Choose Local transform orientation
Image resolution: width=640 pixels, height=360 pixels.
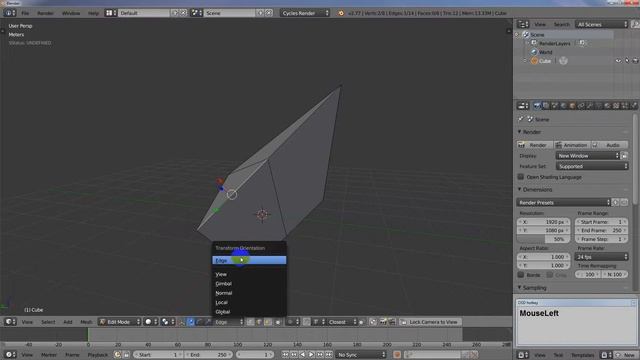(249, 302)
